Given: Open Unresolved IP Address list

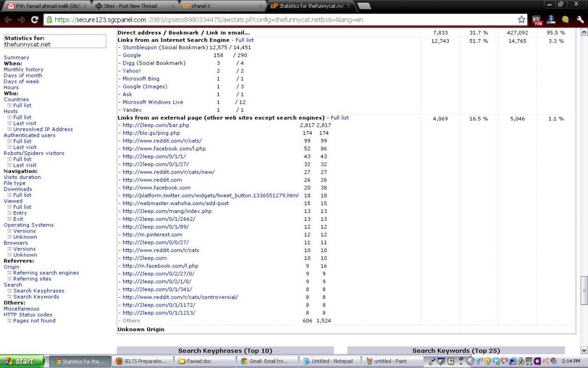Looking at the screenshot, I should (43, 129).
